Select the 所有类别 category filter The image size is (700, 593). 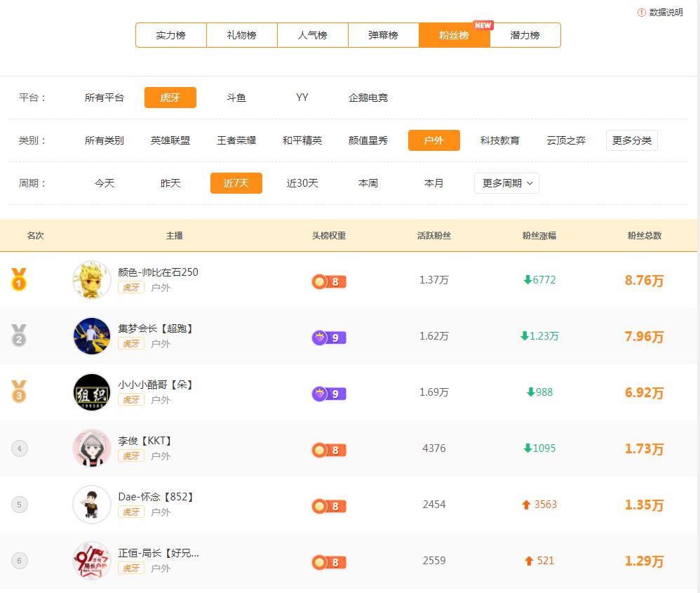pyautogui.click(x=104, y=140)
